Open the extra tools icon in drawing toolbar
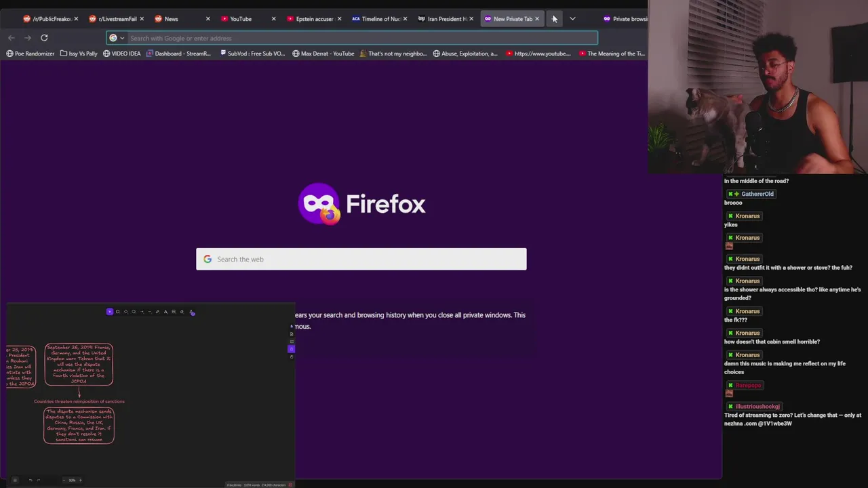The image size is (868, 488). coord(192,312)
